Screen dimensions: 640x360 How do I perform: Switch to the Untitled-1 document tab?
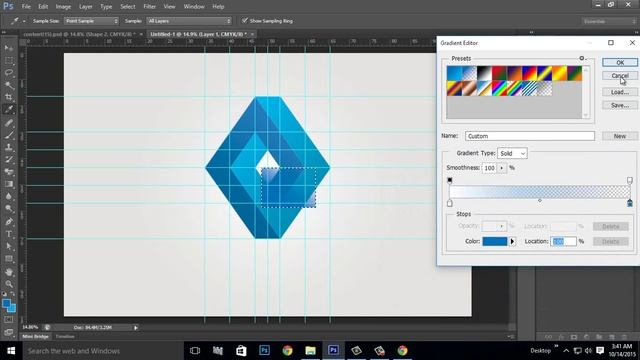tap(198, 34)
